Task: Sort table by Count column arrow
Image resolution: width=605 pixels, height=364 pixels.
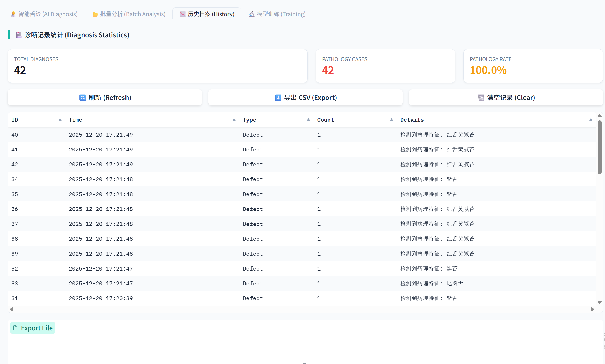Action: [x=391, y=120]
